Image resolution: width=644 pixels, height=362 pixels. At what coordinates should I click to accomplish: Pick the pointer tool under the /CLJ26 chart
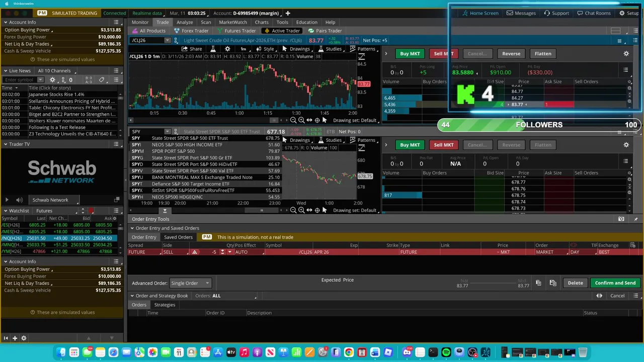tap(325, 120)
